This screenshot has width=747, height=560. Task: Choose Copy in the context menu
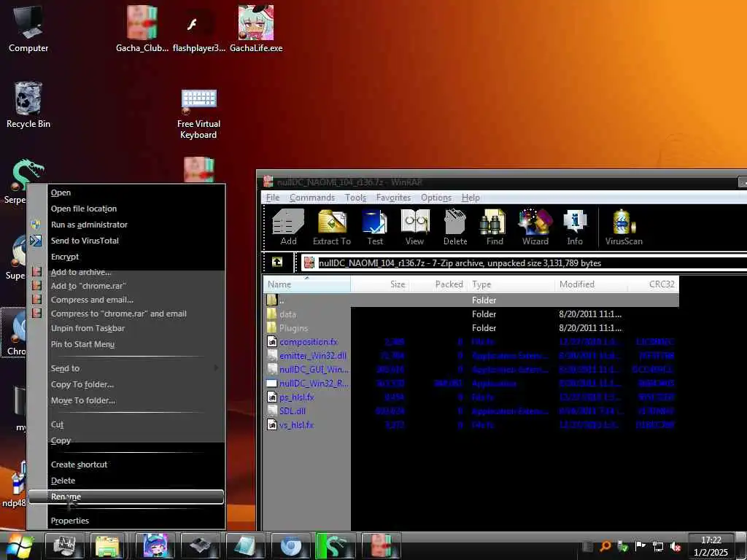pyautogui.click(x=125, y=440)
